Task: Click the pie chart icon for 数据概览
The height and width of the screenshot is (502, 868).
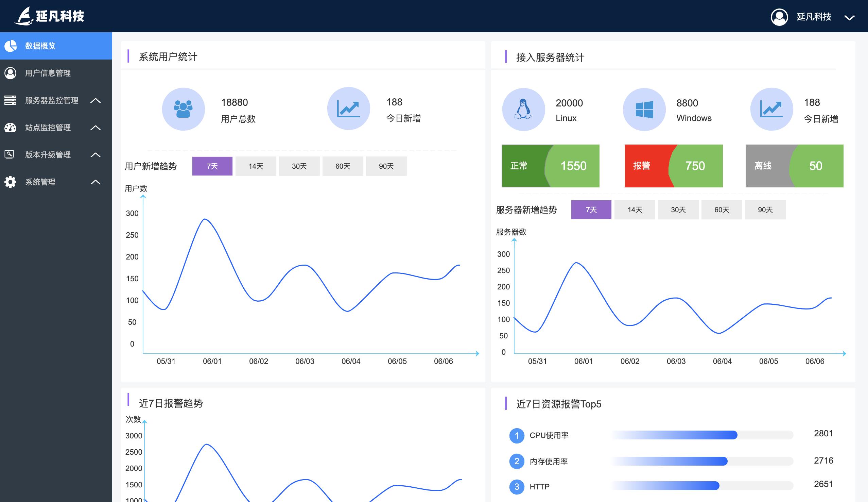Action: point(11,46)
